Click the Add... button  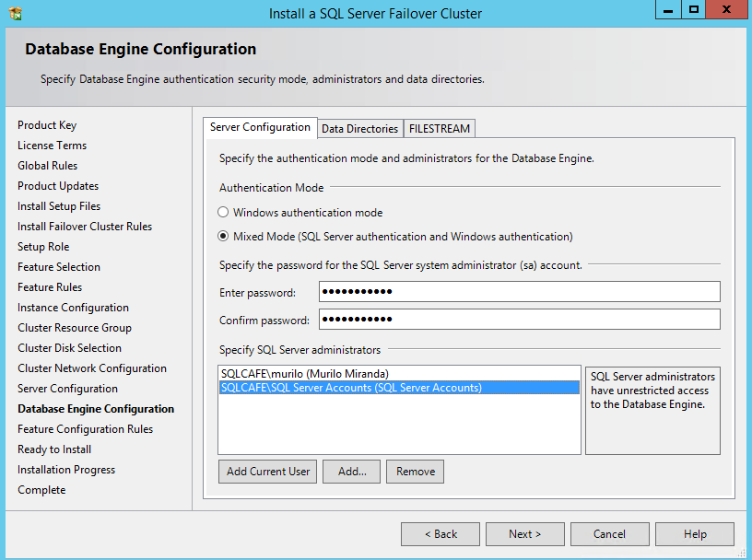[352, 472]
